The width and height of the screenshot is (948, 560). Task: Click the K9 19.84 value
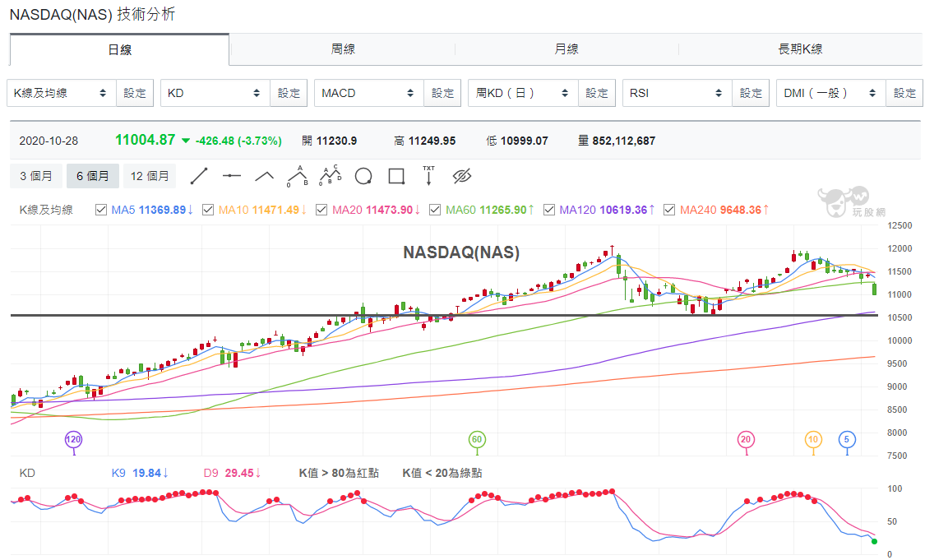pos(140,473)
